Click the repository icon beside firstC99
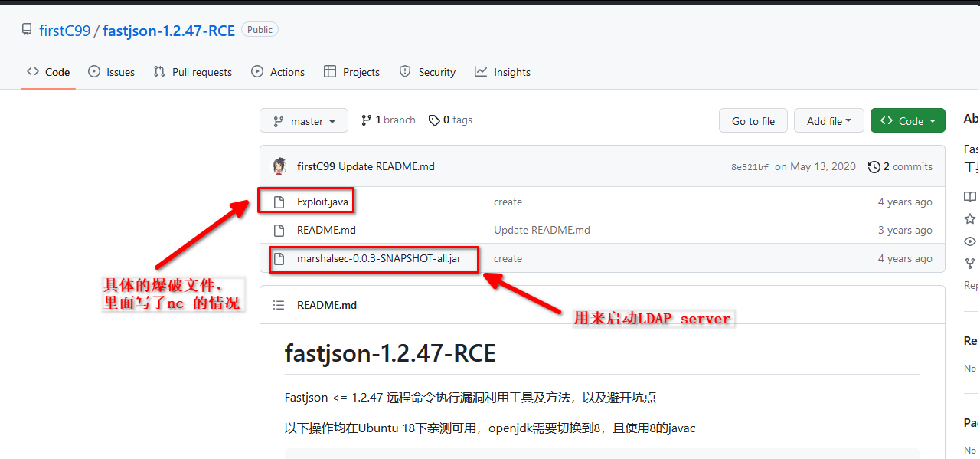 pyautogui.click(x=27, y=31)
